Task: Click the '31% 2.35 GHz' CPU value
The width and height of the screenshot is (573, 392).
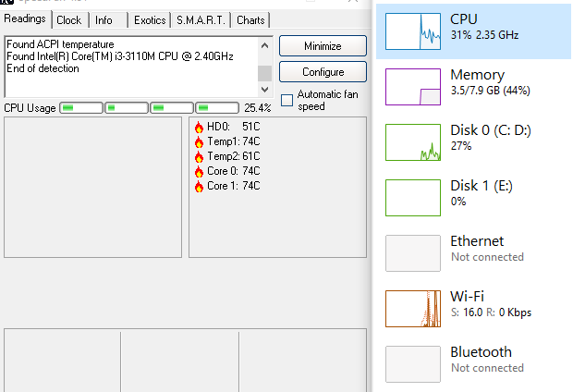Action: point(484,35)
